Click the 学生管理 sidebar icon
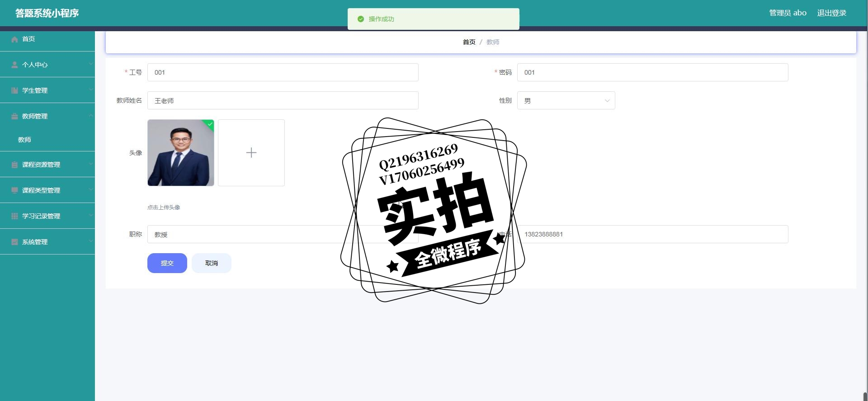This screenshot has height=401, width=868. (x=14, y=90)
